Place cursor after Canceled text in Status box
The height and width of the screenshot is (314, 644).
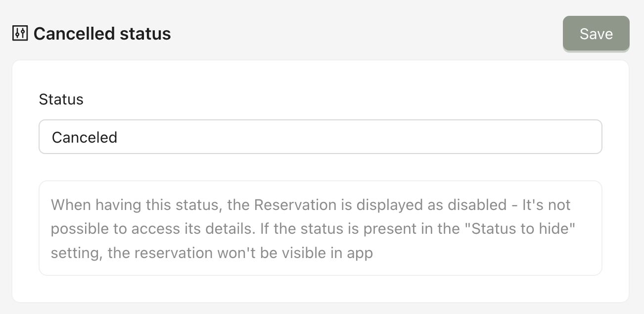(118, 137)
